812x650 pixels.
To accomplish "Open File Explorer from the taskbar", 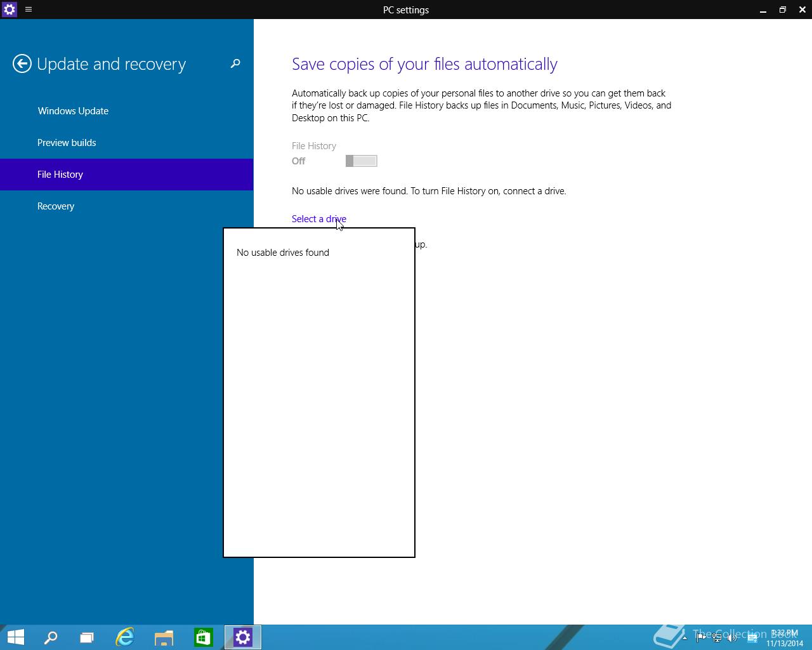I will (x=164, y=637).
